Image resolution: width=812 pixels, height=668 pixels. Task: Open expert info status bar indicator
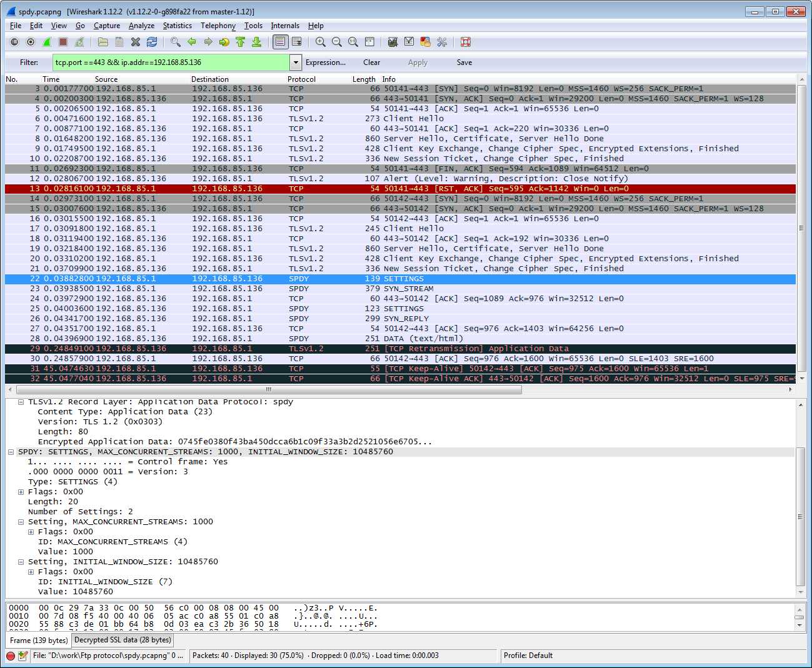[x=11, y=656]
